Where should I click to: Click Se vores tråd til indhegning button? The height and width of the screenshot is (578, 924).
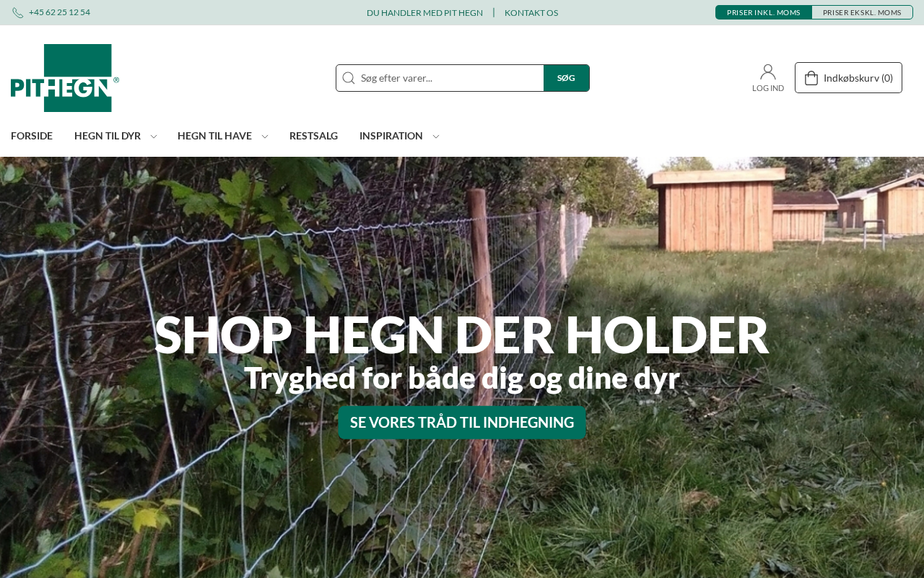tap(462, 423)
